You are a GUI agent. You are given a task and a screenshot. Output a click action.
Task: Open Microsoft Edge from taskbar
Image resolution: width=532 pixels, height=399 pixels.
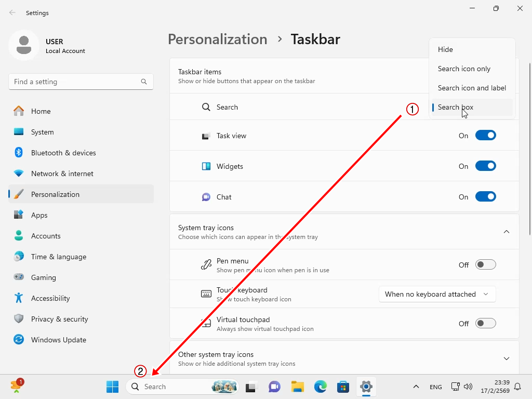(x=320, y=387)
